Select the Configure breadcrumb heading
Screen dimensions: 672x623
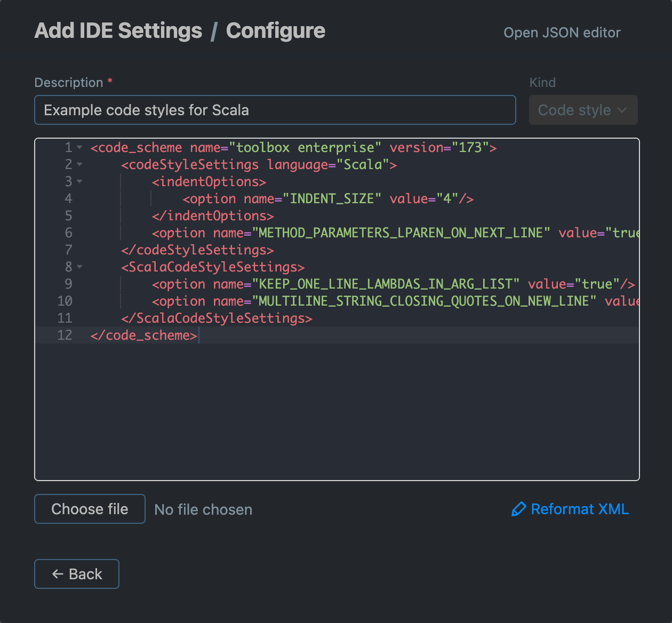(275, 31)
